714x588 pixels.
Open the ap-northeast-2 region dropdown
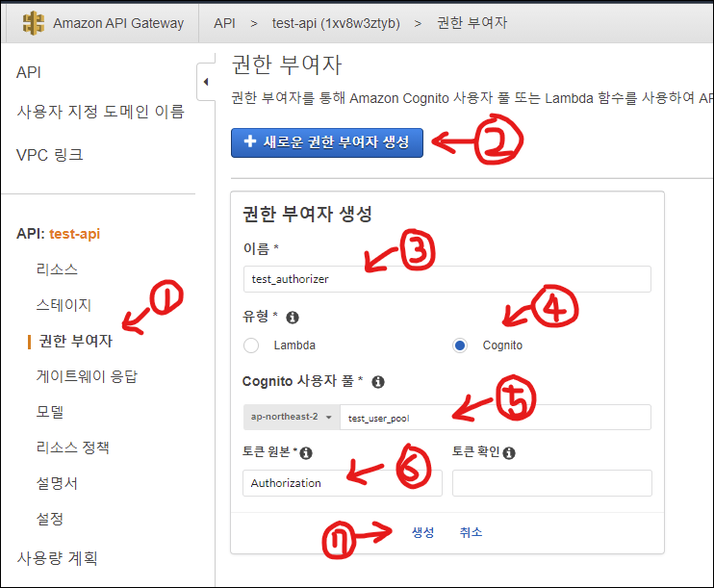point(291,417)
